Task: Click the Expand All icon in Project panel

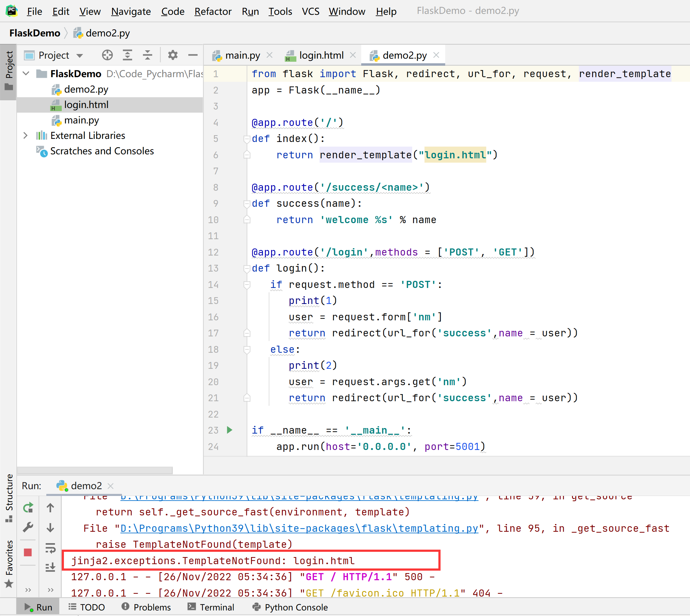Action: [127, 55]
